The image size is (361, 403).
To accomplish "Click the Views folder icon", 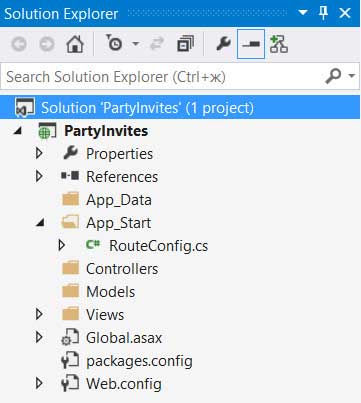I will [x=70, y=314].
